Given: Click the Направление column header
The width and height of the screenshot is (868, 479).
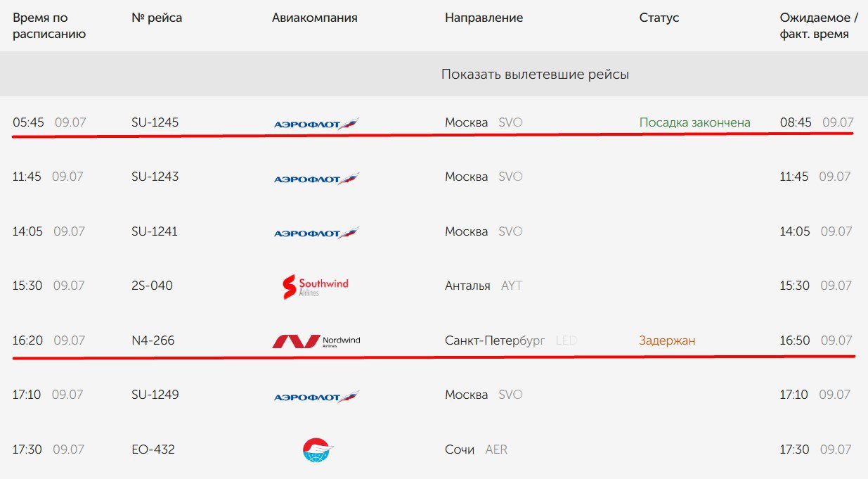Looking at the screenshot, I should 484,18.
